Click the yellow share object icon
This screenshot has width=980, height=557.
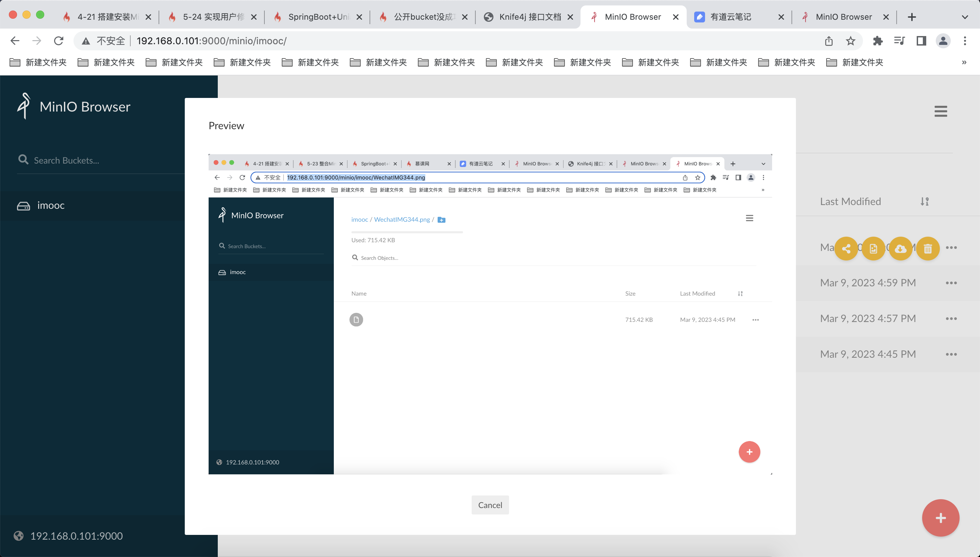click(846, 249)
